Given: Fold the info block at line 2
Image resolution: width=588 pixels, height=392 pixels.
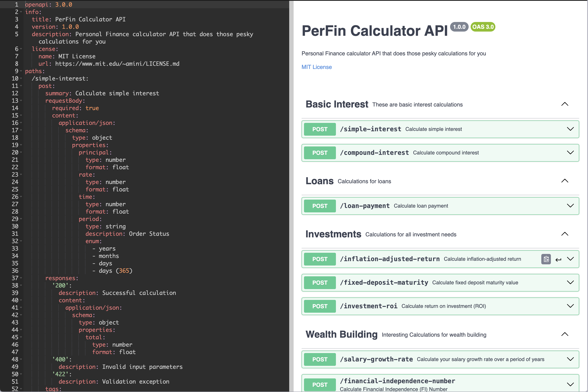Looking at the screenshot, I should click(x=21, y=12).
